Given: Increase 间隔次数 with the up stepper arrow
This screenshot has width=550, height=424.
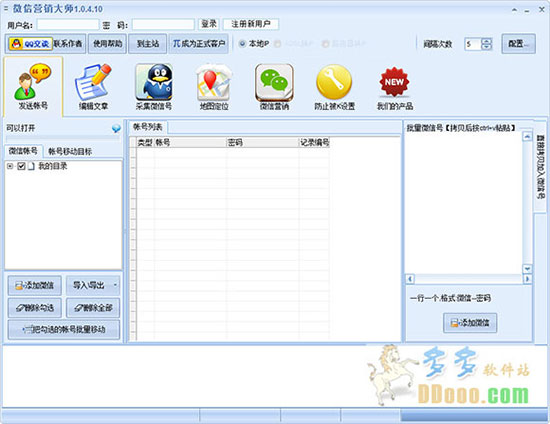Looking at the screenshot, I should (487, 41).
